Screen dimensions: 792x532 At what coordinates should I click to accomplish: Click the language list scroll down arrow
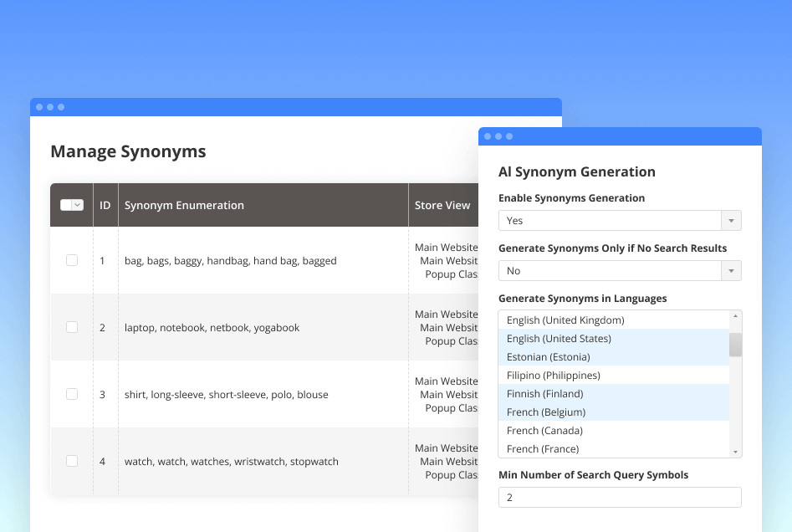coord(735,452)
